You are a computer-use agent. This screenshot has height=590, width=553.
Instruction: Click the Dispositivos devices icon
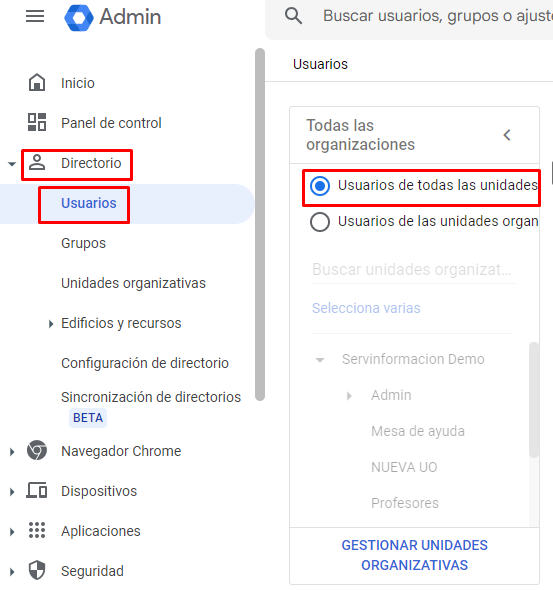coord(37,490)
